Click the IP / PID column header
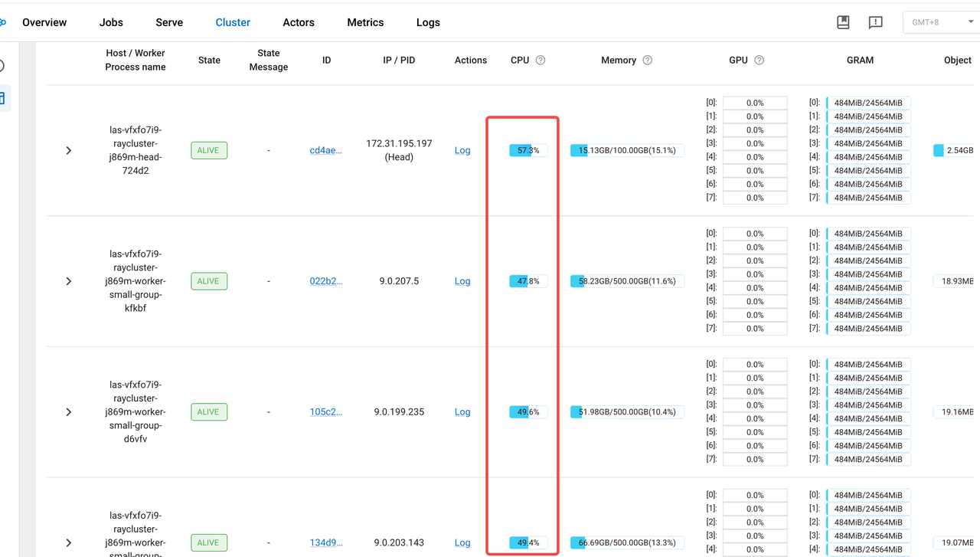 pyautogui.click(x=399, y=60)
